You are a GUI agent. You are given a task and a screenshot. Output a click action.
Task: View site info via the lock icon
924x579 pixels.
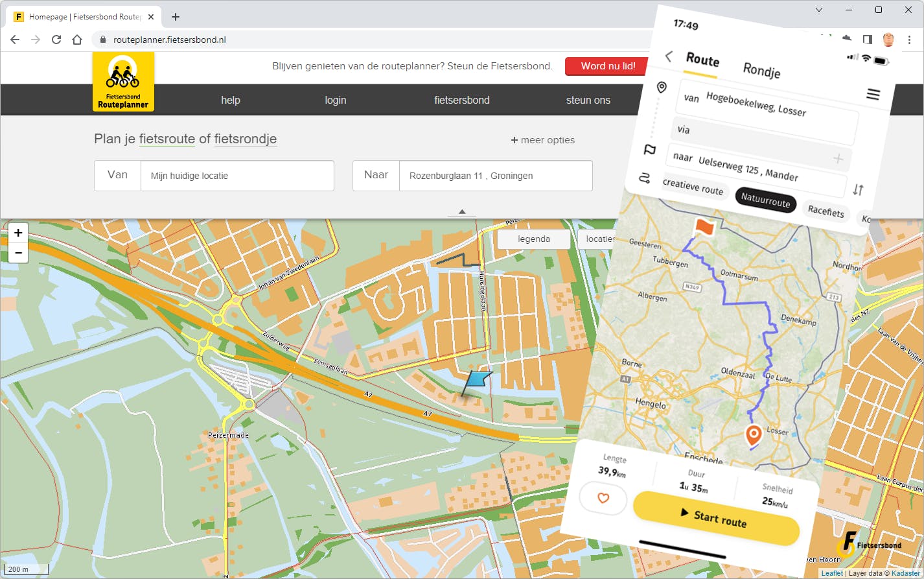point(102,40)
